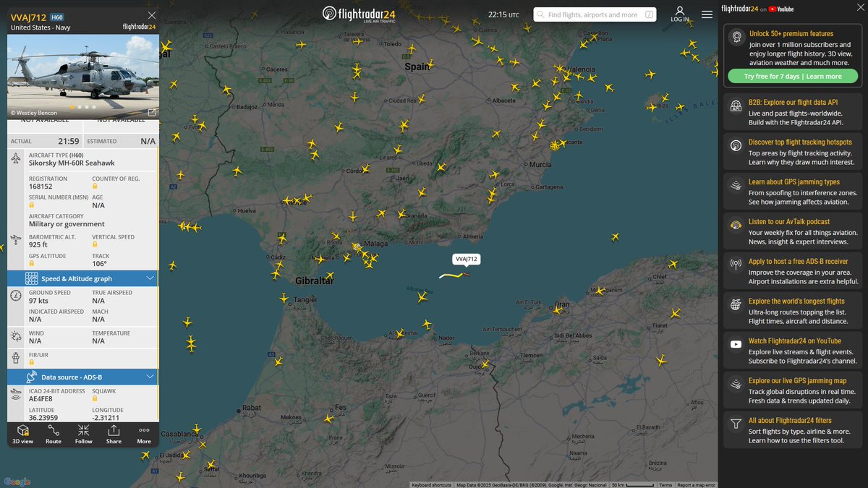Click the AvTalk podcast icon
Viewport: 868px width, 488px height.
[736, 226]
